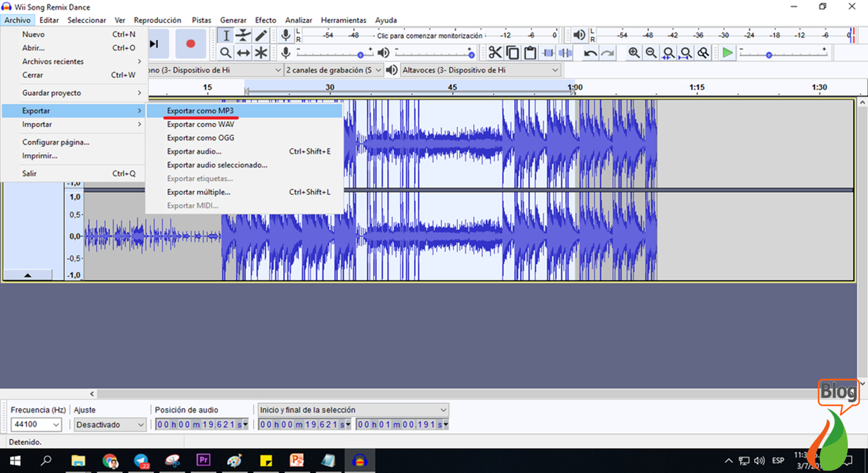
Task: Open Frecuencia (Hz) 44100 dropdown
Action: click(x=36, y=425)
